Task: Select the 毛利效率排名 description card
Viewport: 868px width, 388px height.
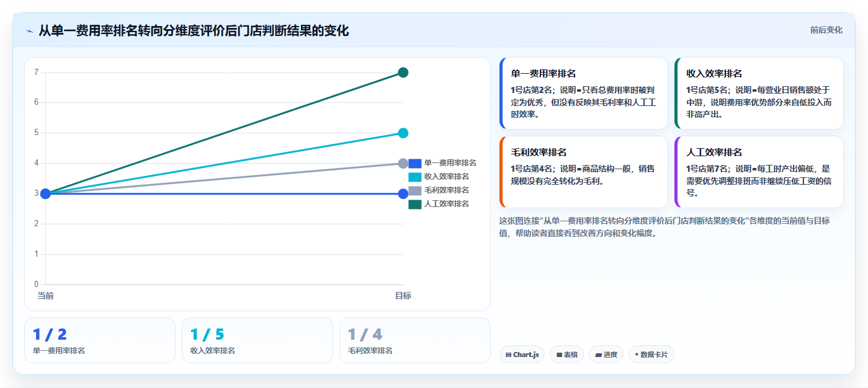Action: (583, 172)
